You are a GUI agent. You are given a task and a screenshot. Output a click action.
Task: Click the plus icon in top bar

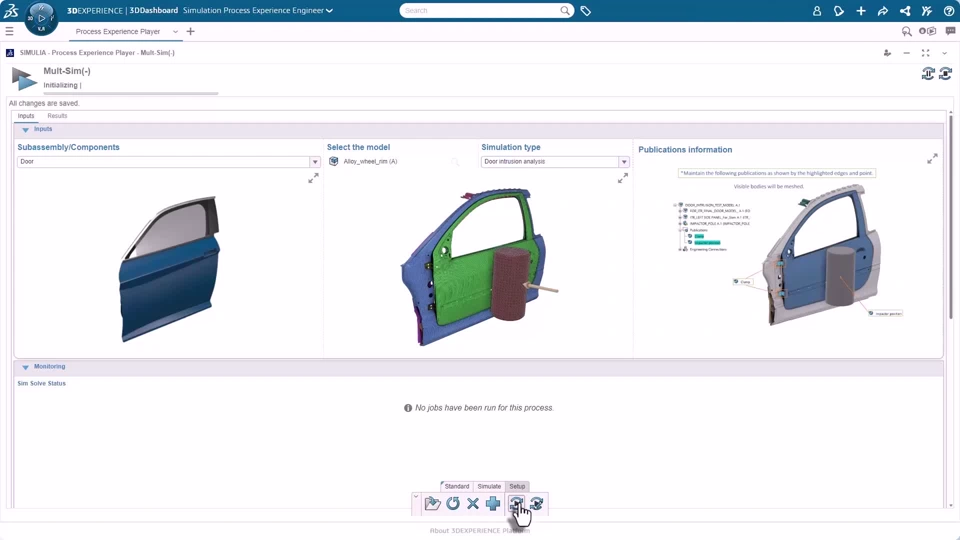point(861,10)
